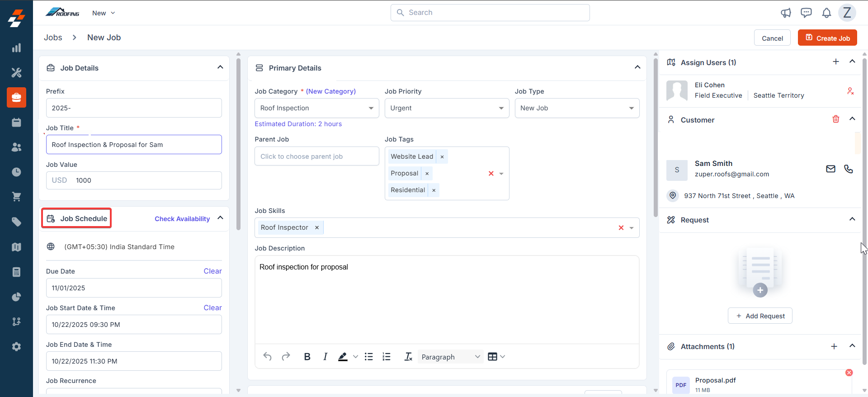Remove the Proposal tag
868x397 pixels.
[427, 174]
